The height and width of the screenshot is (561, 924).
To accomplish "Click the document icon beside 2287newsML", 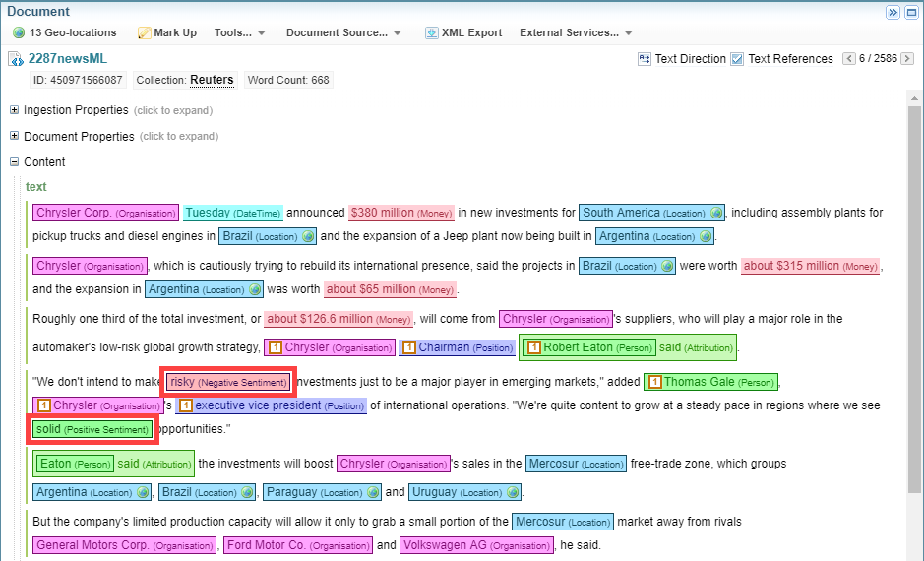I will point(16,59).
